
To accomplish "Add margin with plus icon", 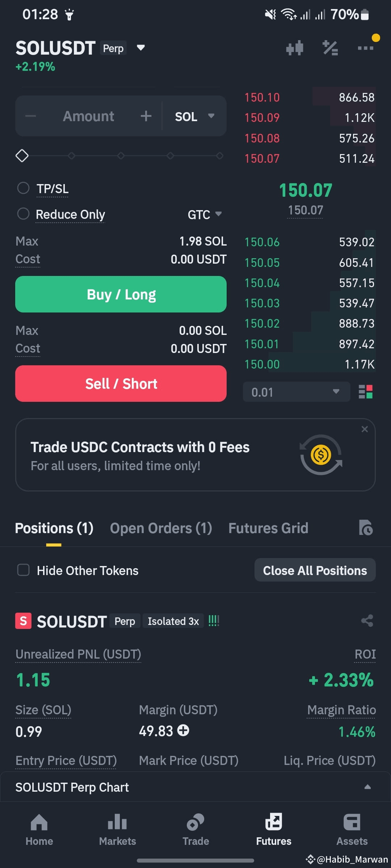I will [183, 730].
